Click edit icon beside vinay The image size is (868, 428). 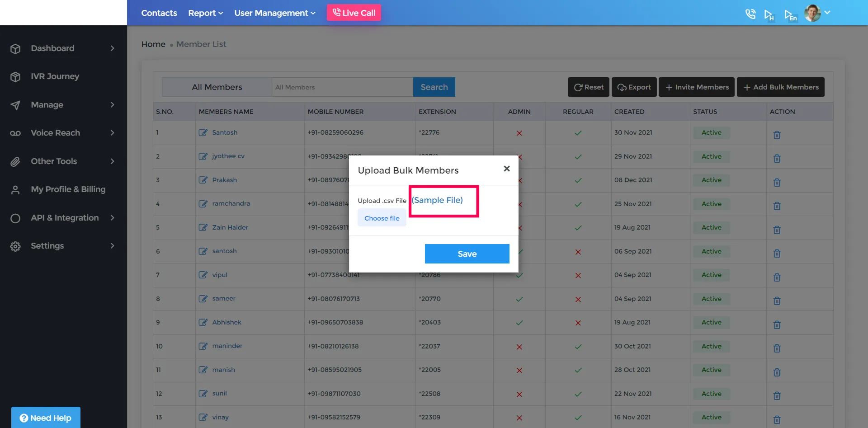coord(203,417)
